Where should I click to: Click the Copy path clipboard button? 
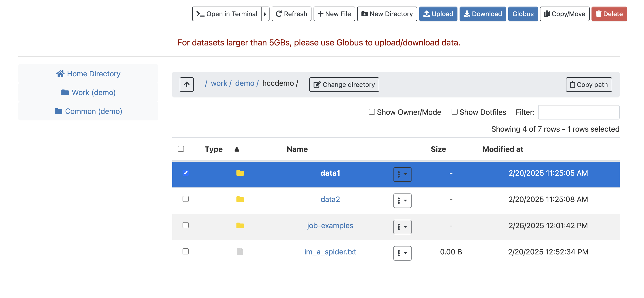pyautogui.click(x=588, y=85)
